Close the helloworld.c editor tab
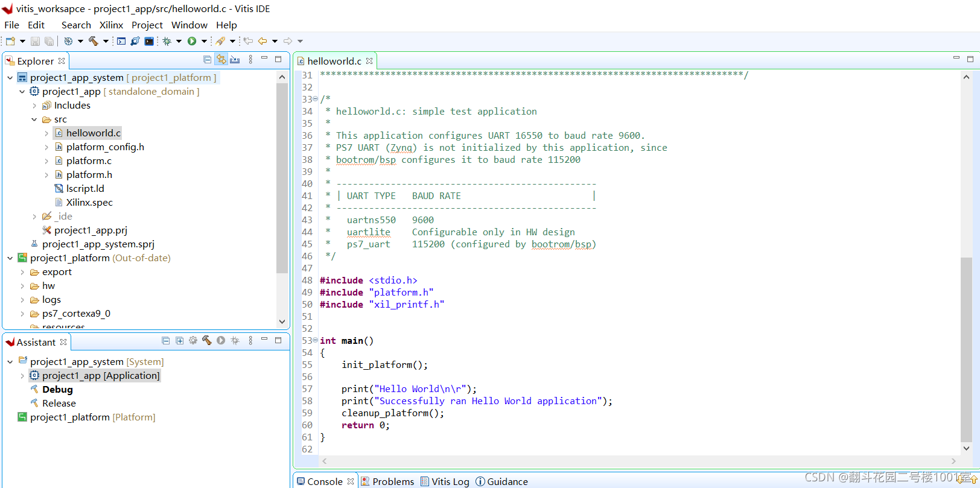Viewport: 980px width, 488px height. coord(369,61)
